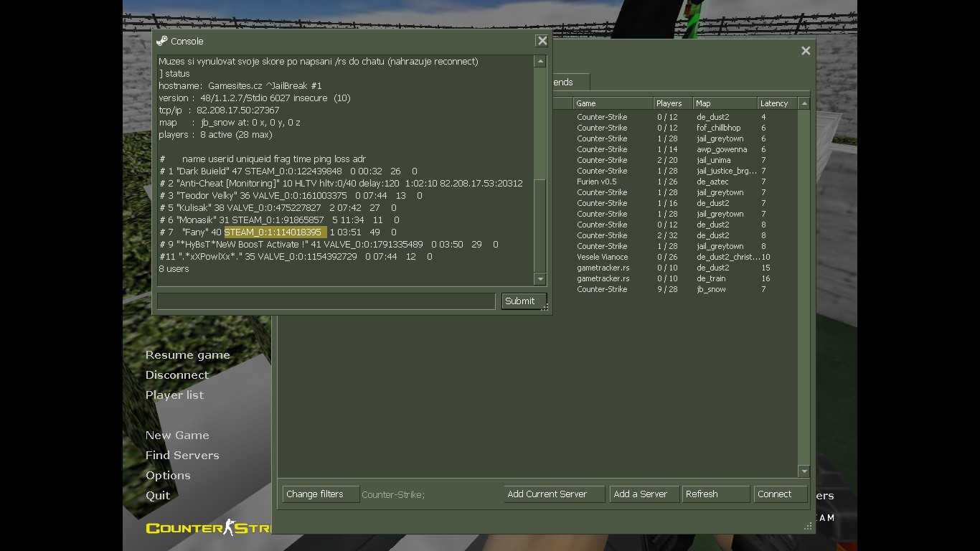The width and height of the screenshot is (980, 551).
Task: Select server row with map de_train
Action: (674, 278)
